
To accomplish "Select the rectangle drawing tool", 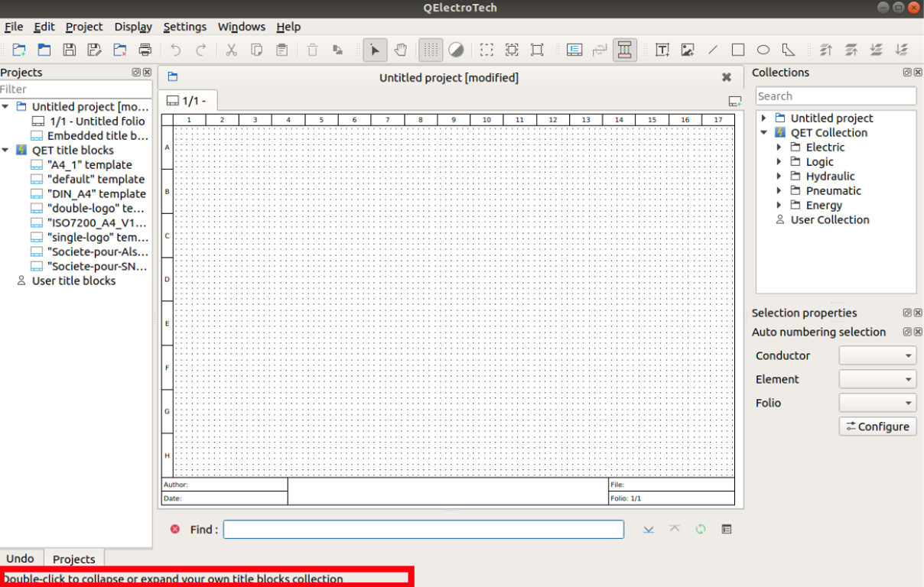I will (x=738, y=50).
